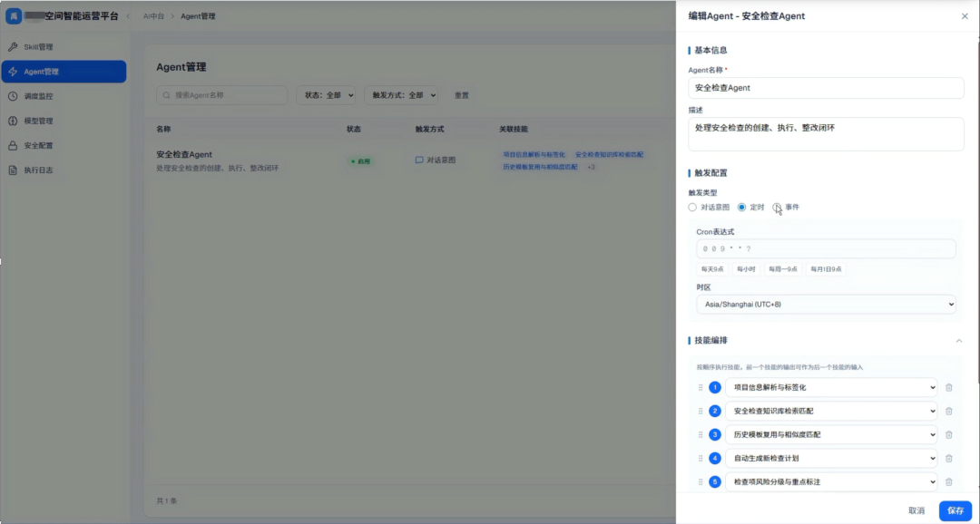This screenshot has width=980, height=524.
Task: Click the 安全配置 lock icon
Action: click(13, 146)
